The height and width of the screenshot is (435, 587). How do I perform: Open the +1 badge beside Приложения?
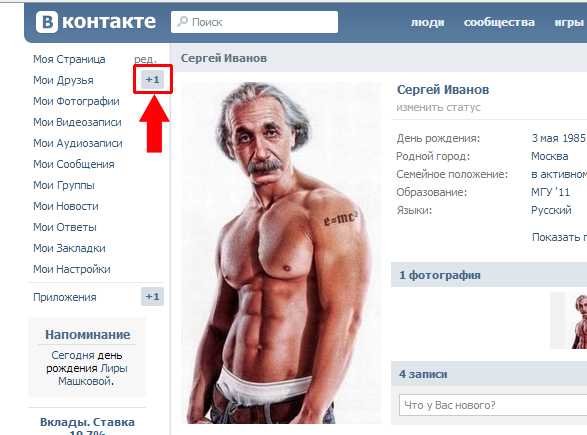coord(152,297)
